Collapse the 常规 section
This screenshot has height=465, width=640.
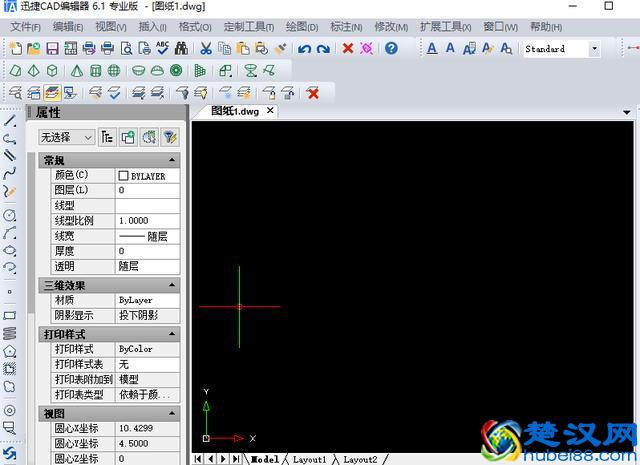[172, 160]
